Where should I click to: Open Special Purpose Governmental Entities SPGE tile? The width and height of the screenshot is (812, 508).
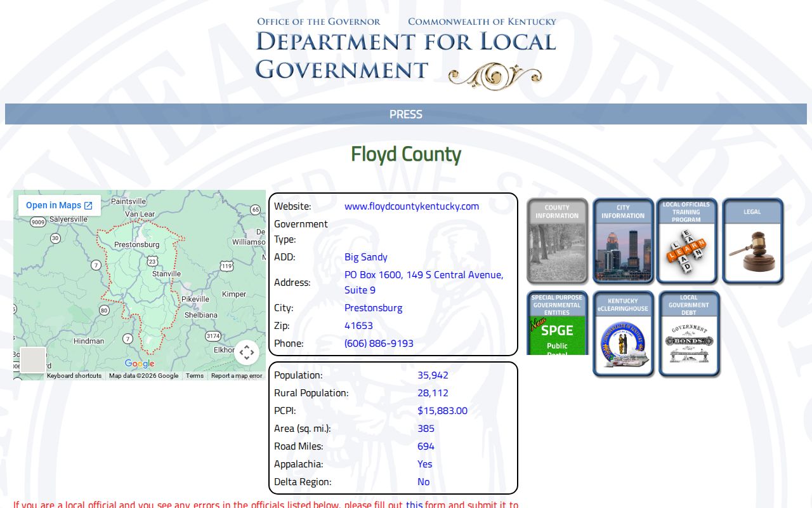(x=557, y=323)
